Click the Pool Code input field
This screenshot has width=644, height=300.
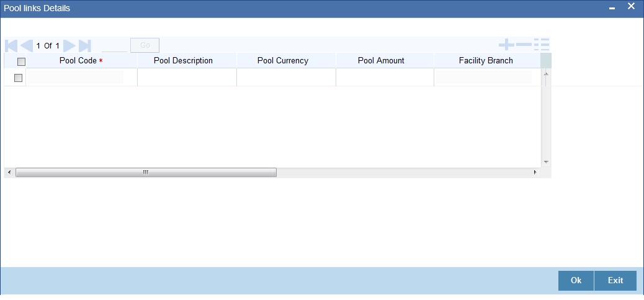(x=75, y=77)
